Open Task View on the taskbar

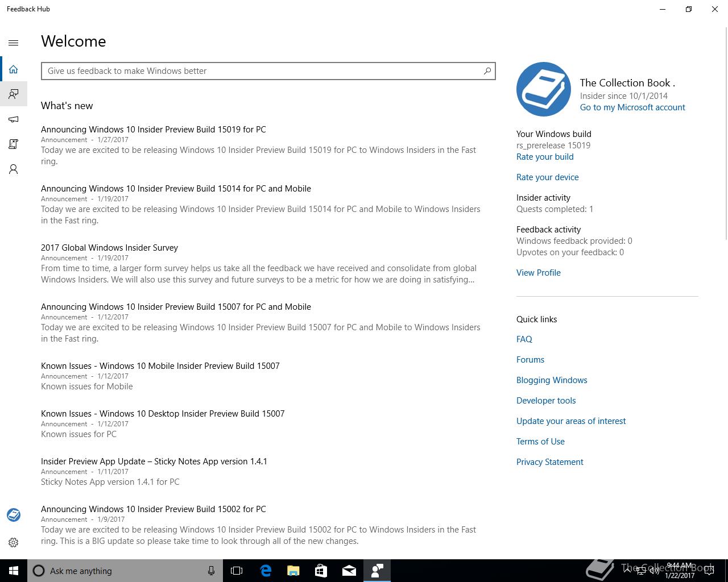pyautogui.click(x=237, y=571)
